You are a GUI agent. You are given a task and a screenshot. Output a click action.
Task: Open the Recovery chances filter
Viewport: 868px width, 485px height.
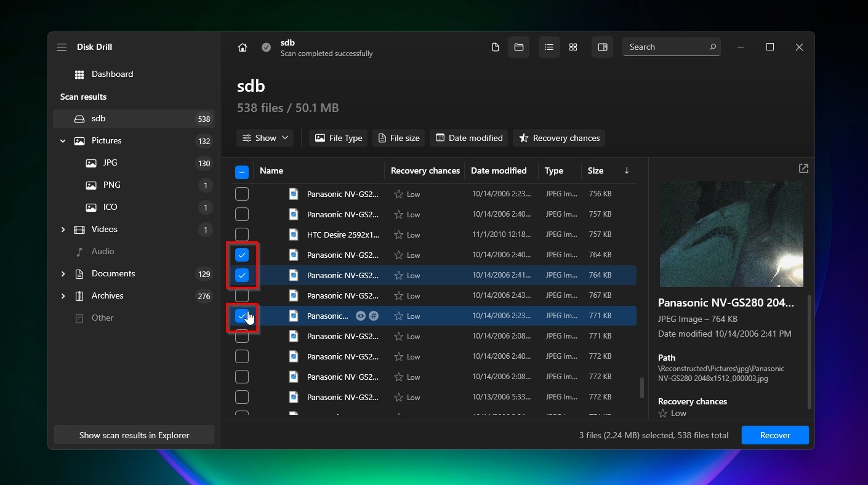559,138
